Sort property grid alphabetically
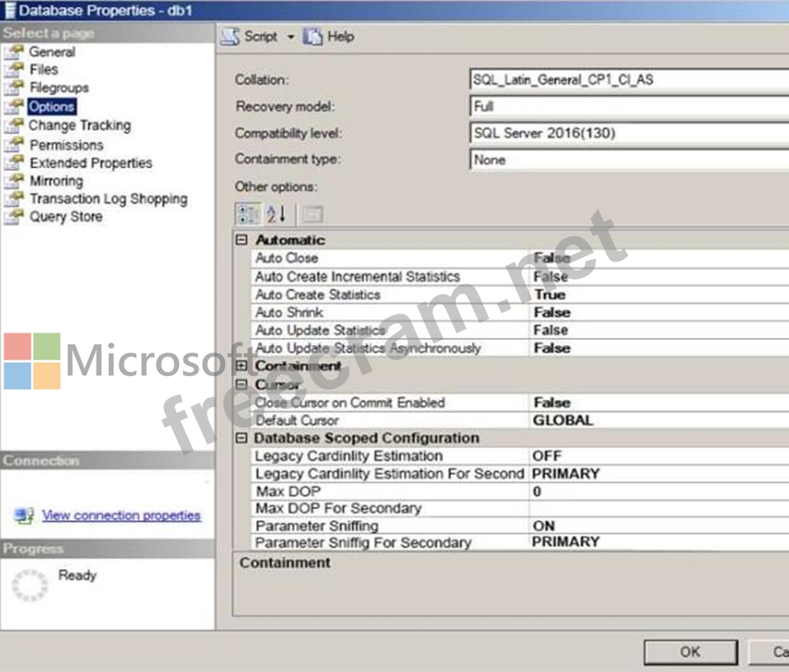789x672 pixels. coord(276,214)
